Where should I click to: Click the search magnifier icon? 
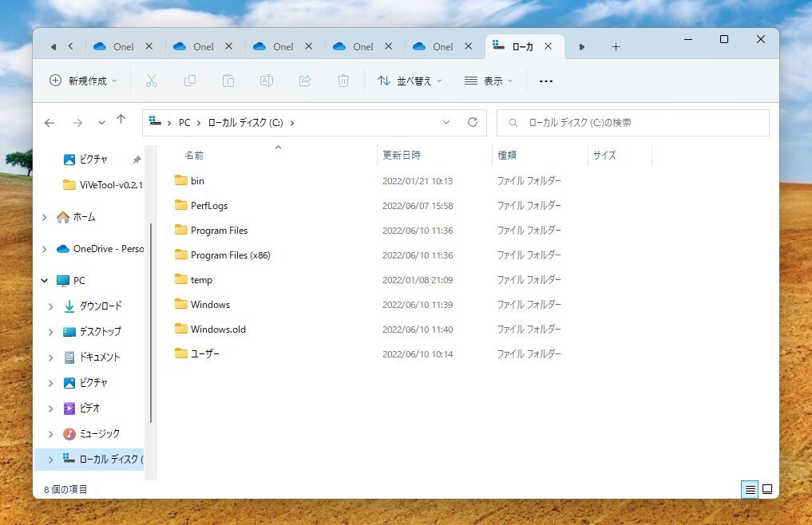pos(513,123)
